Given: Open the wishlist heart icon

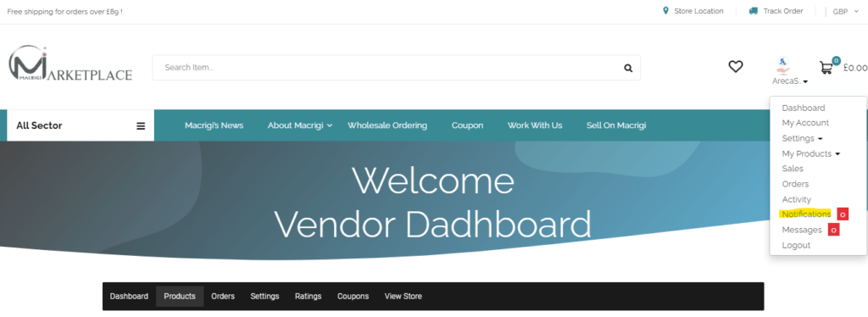Looking at the screenshot, I should click(x=735, y=67).
